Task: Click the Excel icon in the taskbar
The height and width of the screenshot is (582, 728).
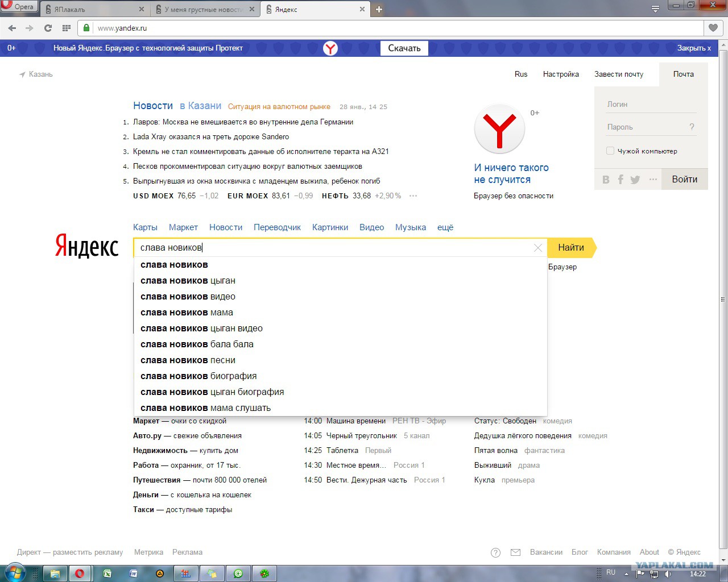Action: coord(107,573)
